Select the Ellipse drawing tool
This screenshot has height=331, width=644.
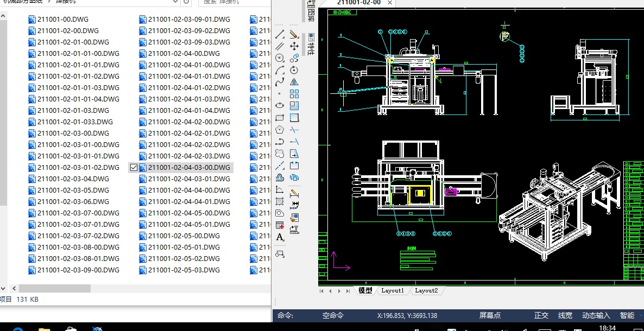coord(280,106)
